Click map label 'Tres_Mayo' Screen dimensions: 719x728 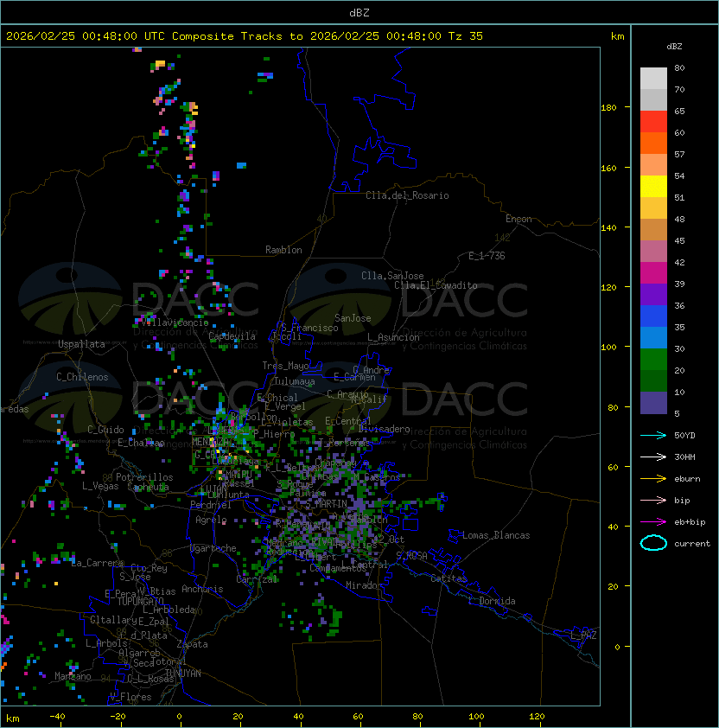tap(285, 366)
